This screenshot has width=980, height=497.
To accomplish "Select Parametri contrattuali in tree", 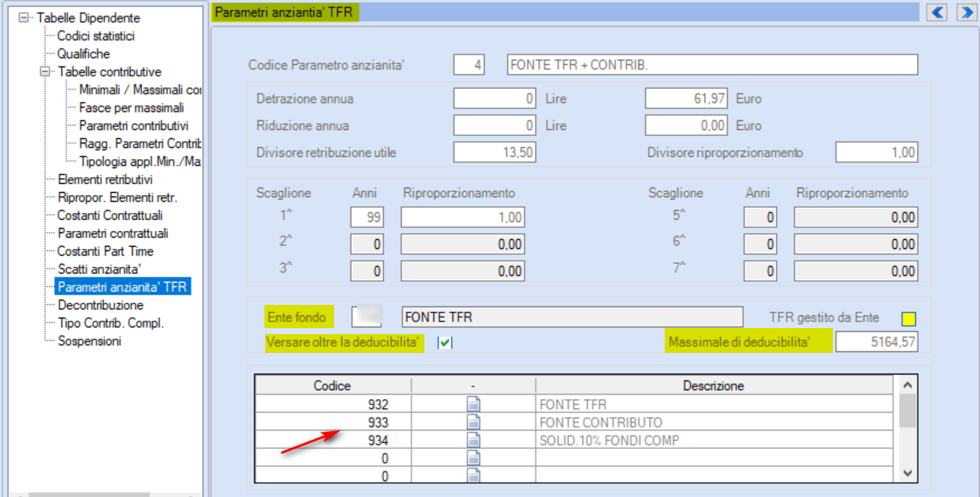I will pyautogui.click(x=113, y=233).
